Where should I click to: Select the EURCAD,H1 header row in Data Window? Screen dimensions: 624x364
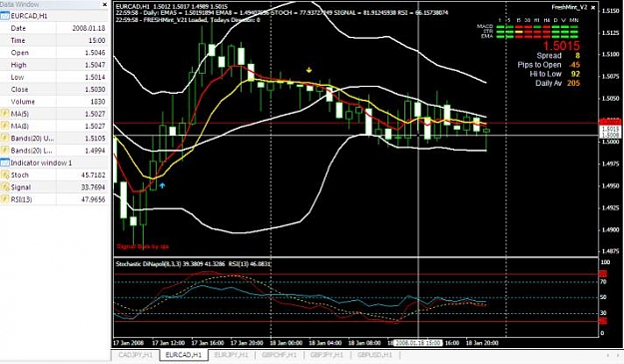(x=54, y=16)
